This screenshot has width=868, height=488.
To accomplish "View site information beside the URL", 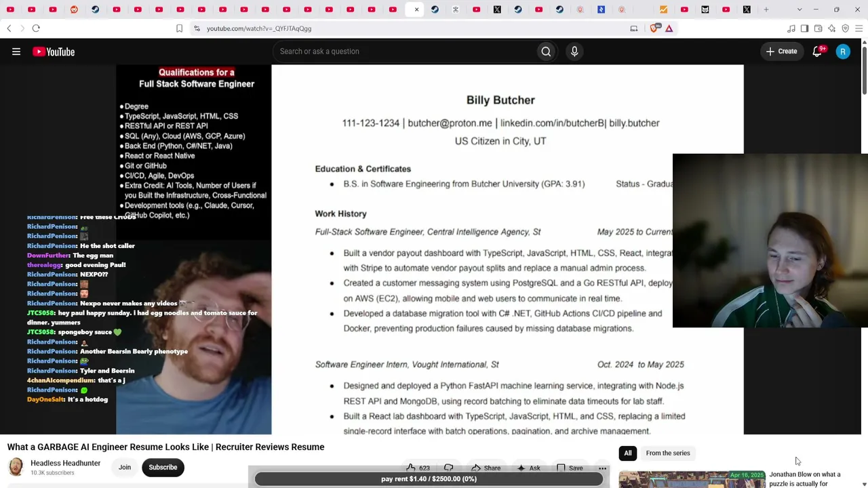I will (x=197, y=28).
